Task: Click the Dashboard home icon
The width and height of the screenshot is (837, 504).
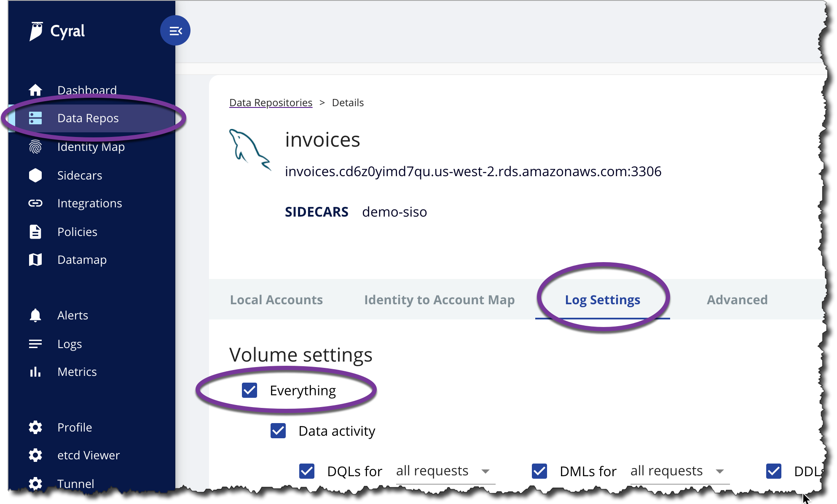Action: coord(35,90)
